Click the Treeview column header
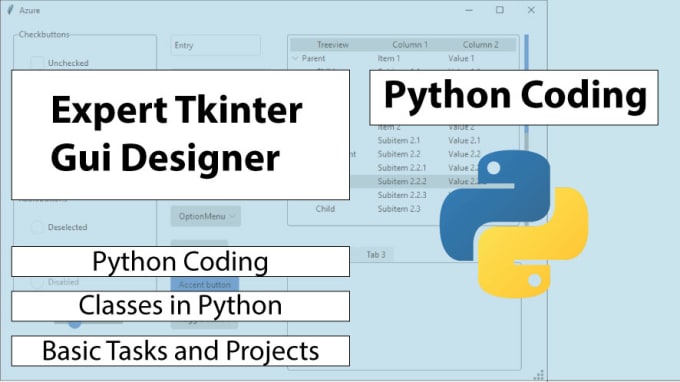 (333, 45)
